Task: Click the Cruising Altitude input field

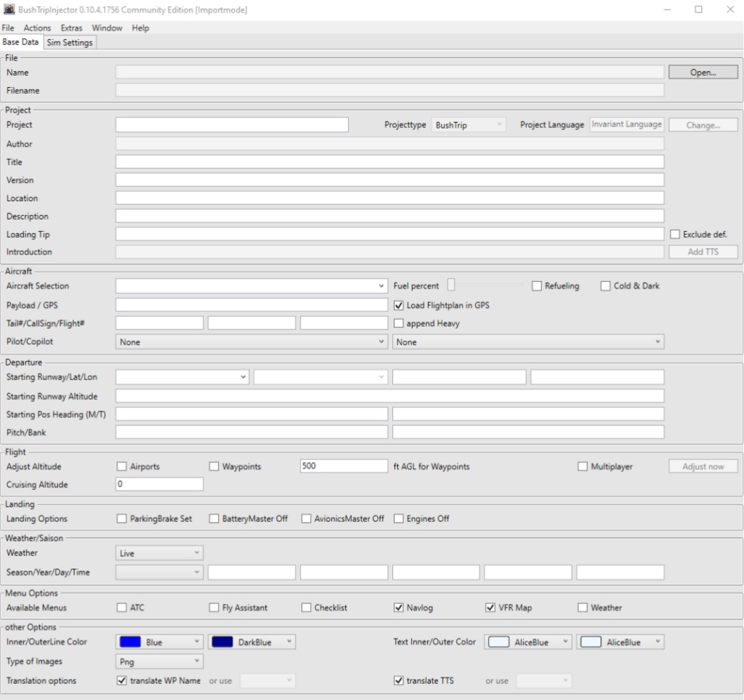Action: point(159,484)
